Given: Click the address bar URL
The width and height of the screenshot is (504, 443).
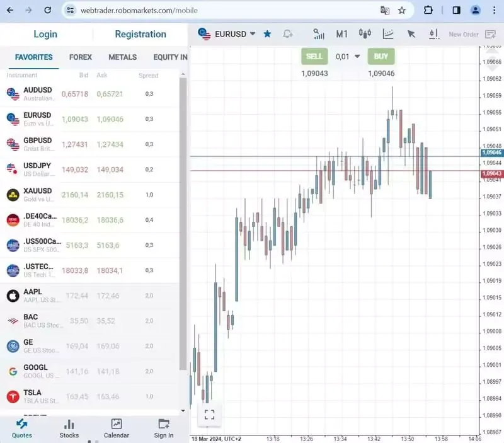Looking at the screenshot, I should tap(139, 11).
